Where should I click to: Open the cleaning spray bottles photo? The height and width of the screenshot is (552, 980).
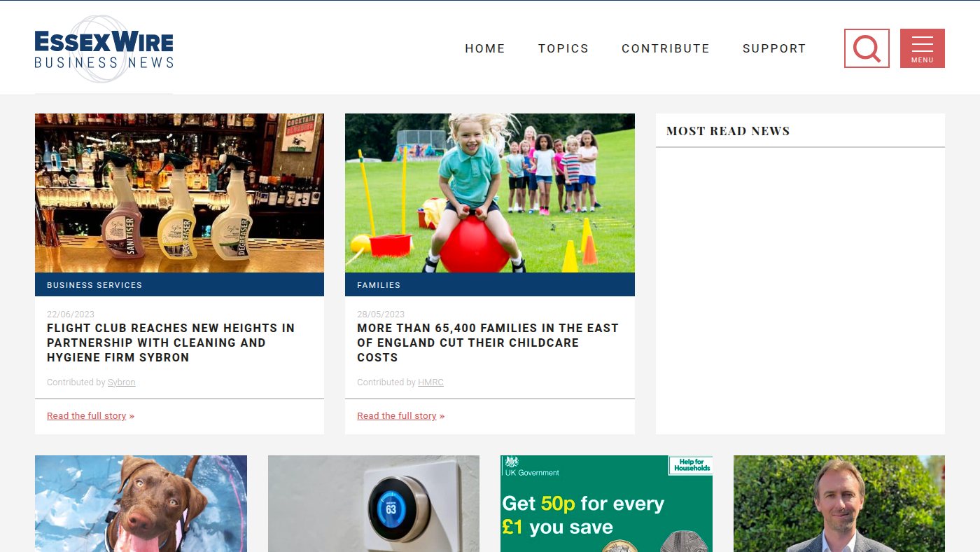[x=179, y=193]
